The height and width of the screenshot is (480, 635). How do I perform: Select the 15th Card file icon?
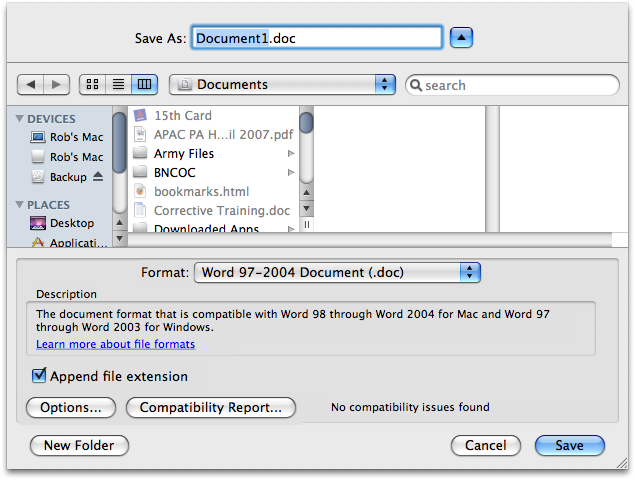tap(140, 115)
